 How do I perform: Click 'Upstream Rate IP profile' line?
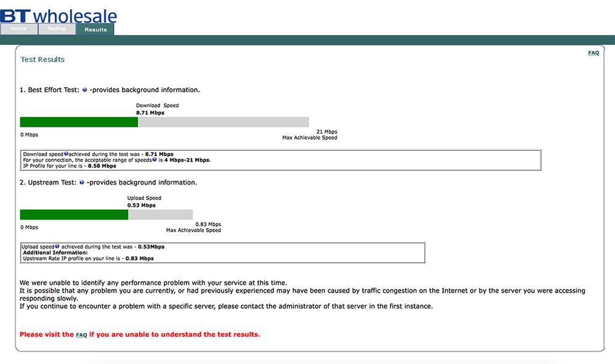click(x=88, y=259)
